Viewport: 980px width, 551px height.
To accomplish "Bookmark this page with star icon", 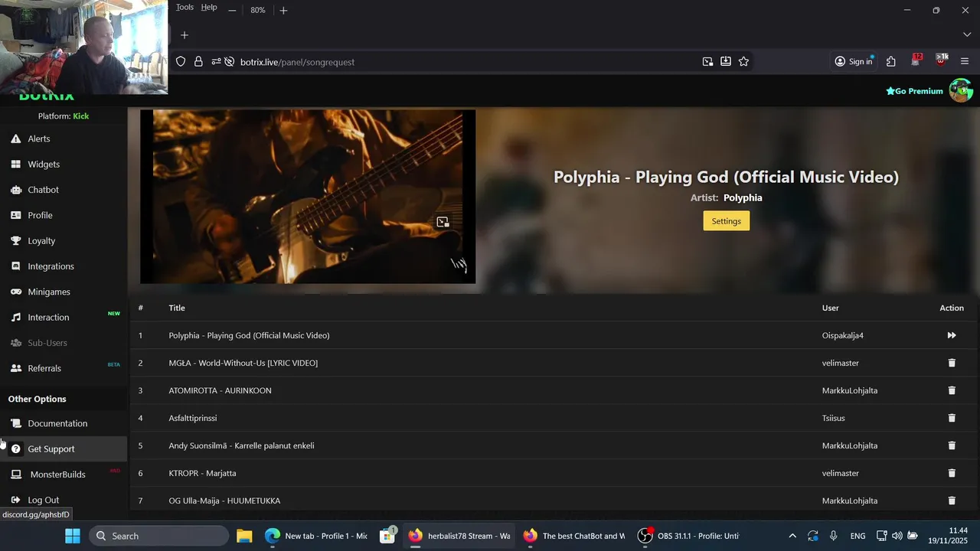I will [743, 62].
